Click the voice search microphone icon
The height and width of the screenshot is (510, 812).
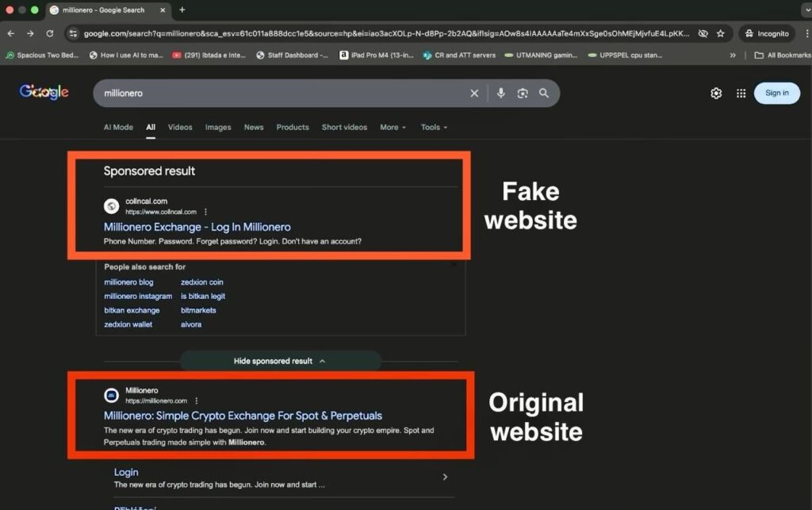click(500, 93)
